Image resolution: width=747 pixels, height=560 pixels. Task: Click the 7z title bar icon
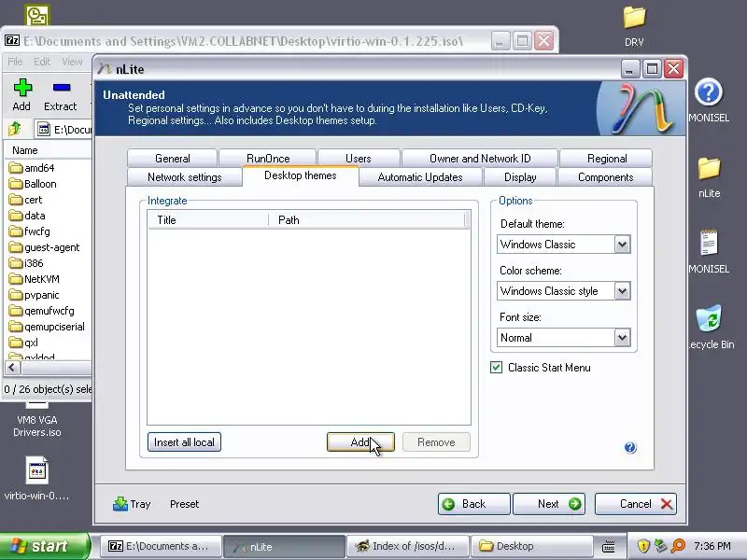click(x=12, y=40)
